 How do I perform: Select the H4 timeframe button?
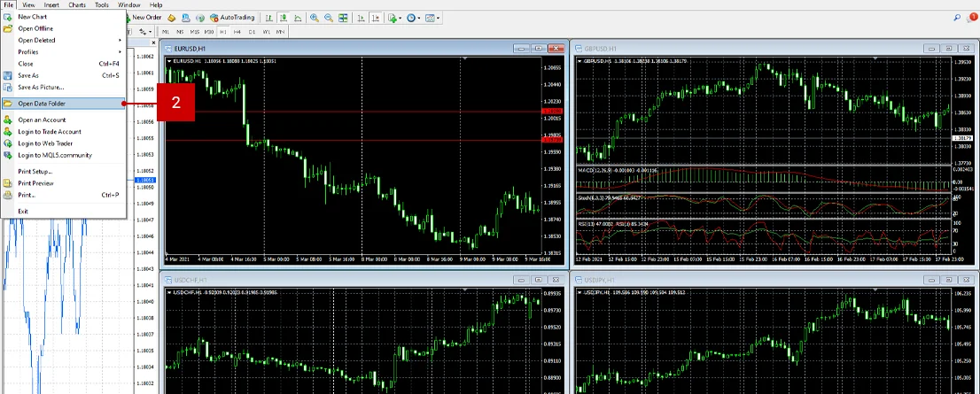click(x=238, y=32)
